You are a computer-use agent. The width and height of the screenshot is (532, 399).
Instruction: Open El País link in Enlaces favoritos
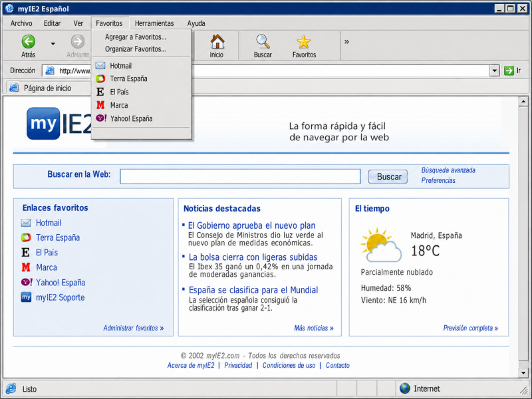point(47,253)
